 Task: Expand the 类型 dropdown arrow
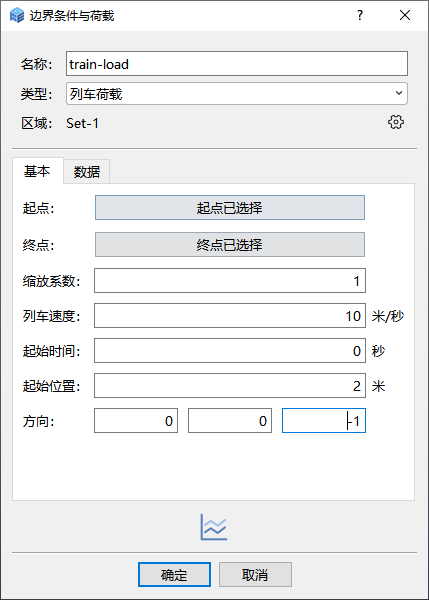[399, 93]
